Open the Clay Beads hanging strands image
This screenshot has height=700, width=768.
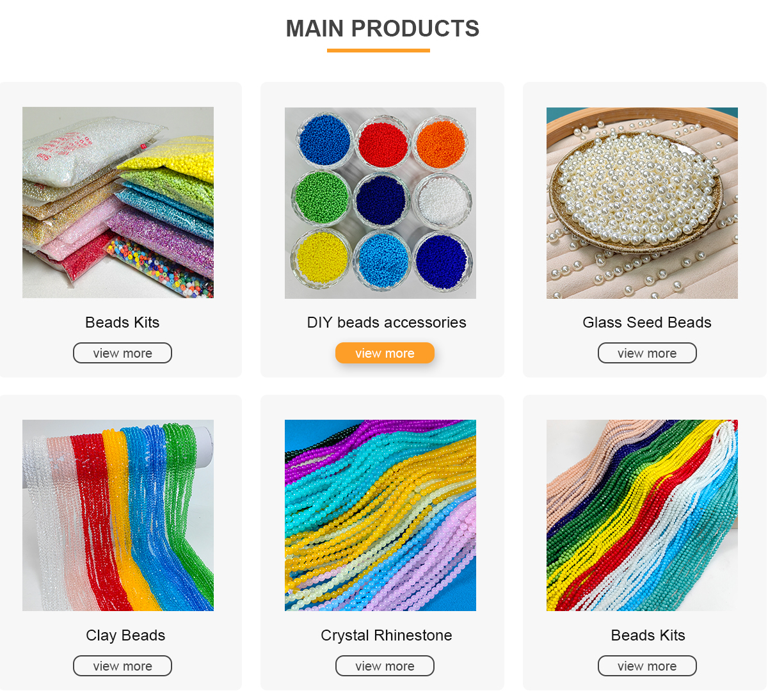pyautogui.click(x=118, y=515)
